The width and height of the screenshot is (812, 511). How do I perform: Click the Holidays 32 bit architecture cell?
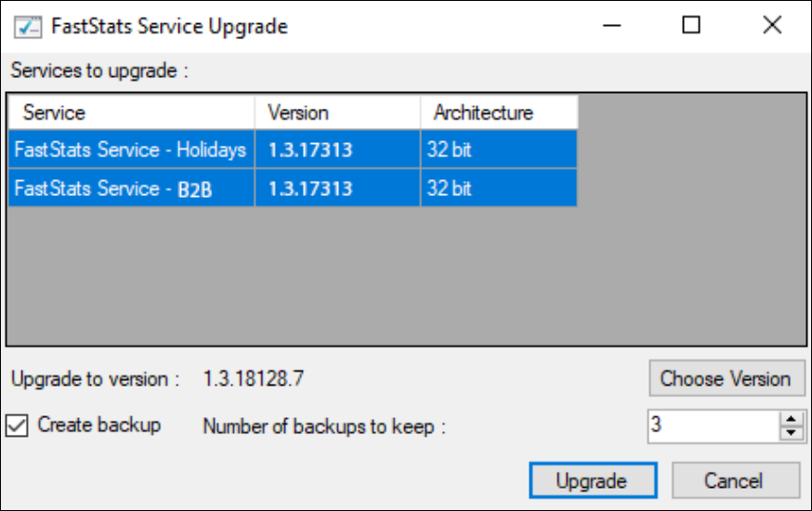click(499, 149)
